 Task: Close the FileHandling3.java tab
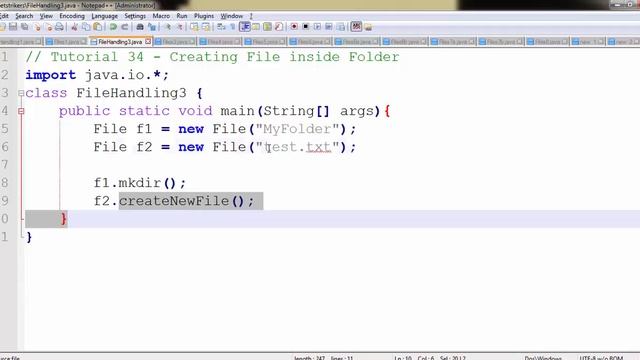click(x=148, y=42)
